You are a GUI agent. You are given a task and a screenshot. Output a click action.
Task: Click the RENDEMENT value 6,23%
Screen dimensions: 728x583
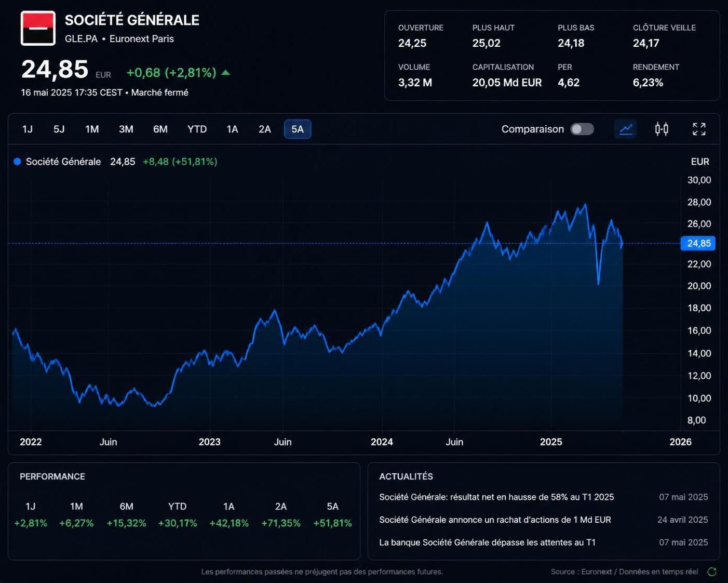point(648,83)
